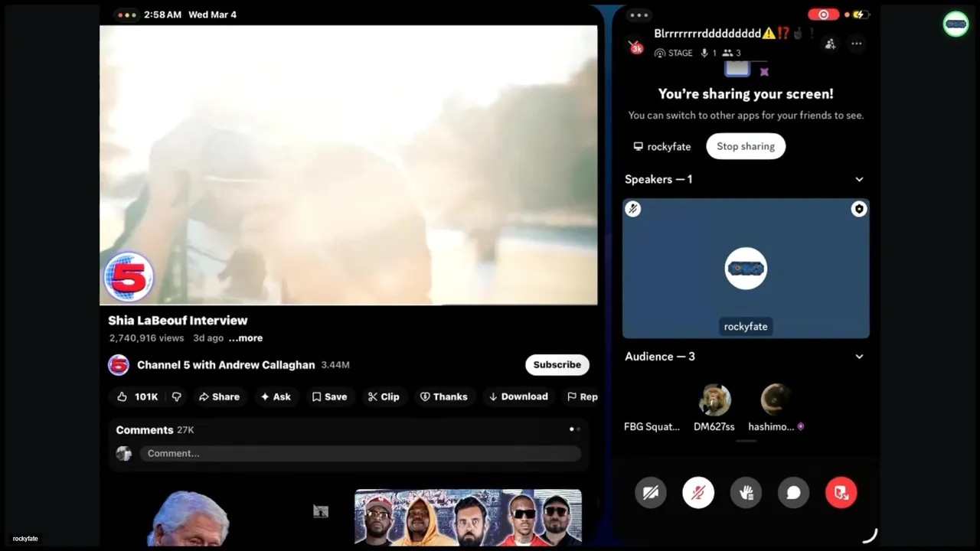Invite friends to the stage
The width and height of the screenshot is (980, 551).
[x=830, y=44]
